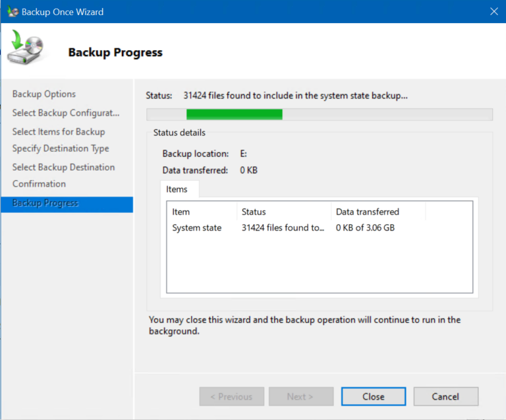Click the status message about 31424 files
The width and height of the screenshot is (506, 420).
295,96
